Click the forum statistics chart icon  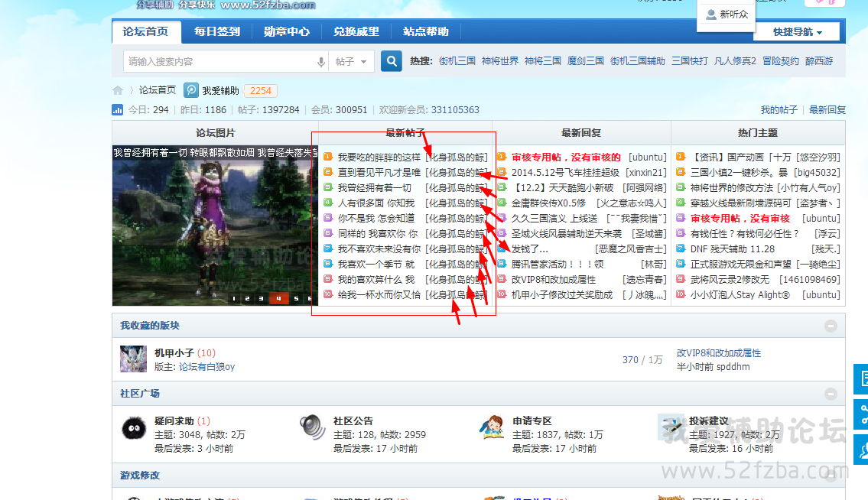[x=117, y=109]
